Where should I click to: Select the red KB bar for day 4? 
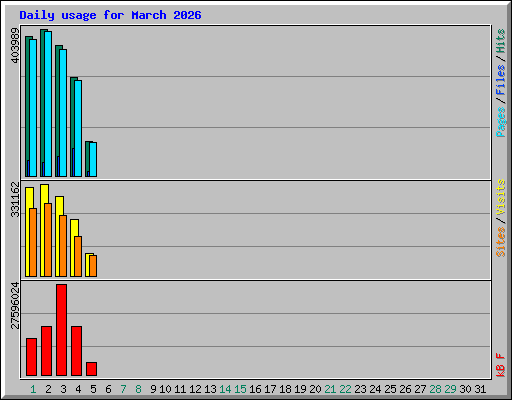76,351
